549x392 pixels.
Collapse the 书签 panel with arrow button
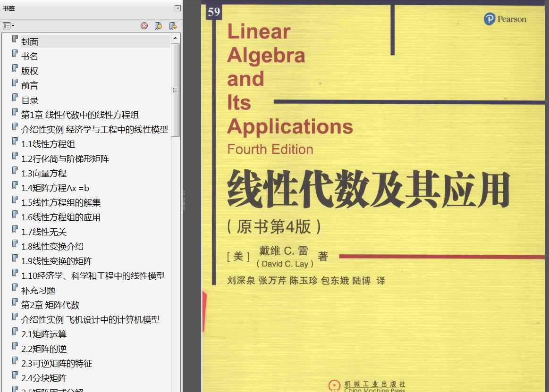pos(177,8)
